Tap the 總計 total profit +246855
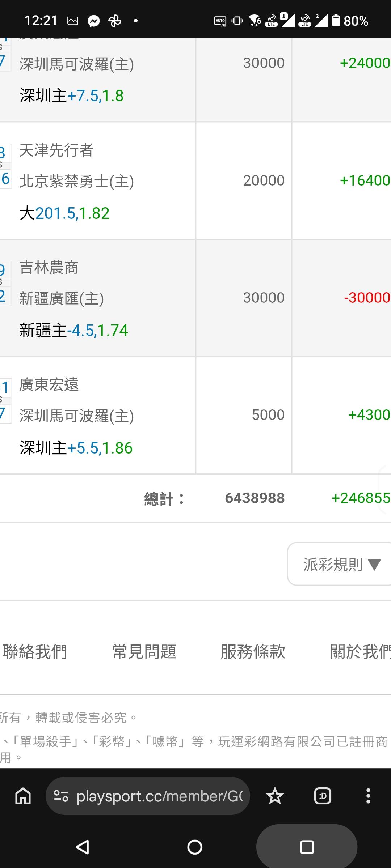The image size is (391, 868). (361, 498)
